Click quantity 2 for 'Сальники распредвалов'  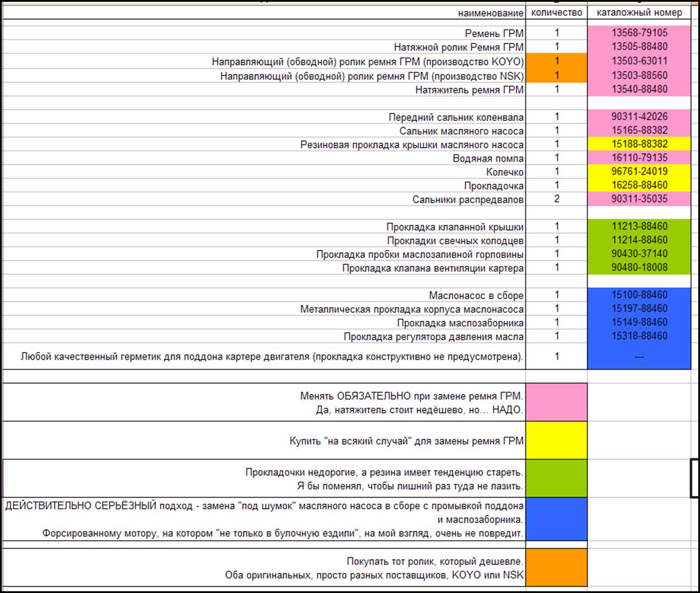(556, 199)
